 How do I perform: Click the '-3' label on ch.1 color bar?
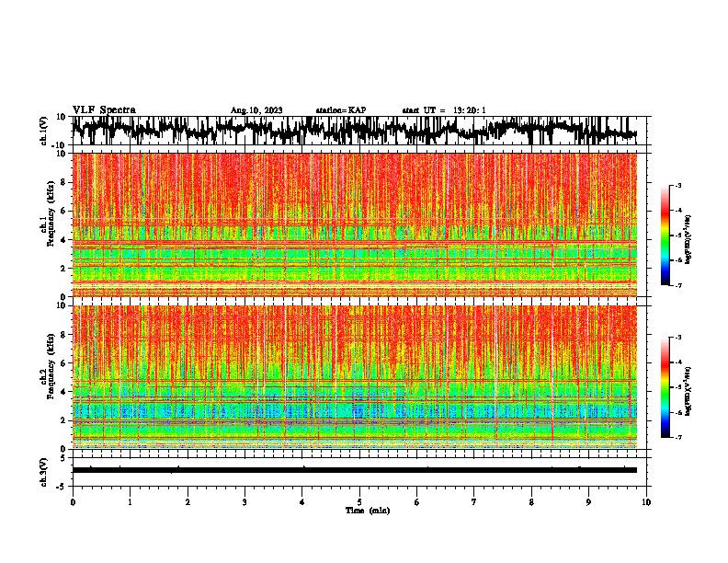pyautogui.click(x=678, y=186)
